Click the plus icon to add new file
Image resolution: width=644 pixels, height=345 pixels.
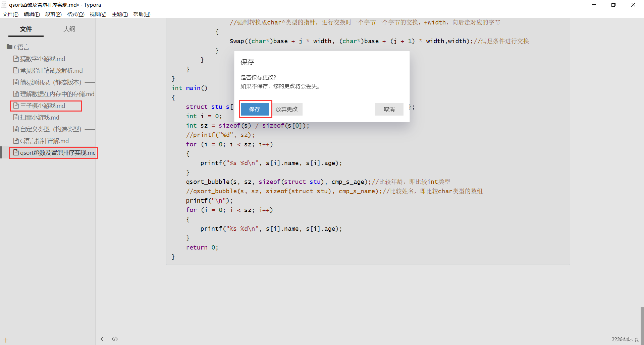(x=6, y=340)
